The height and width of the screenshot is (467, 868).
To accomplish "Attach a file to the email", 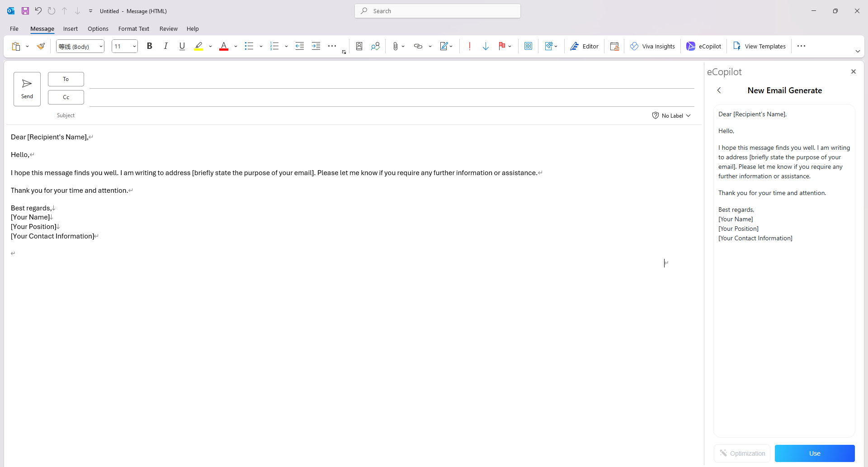I will pyautogui.click(x=396, y=46).
